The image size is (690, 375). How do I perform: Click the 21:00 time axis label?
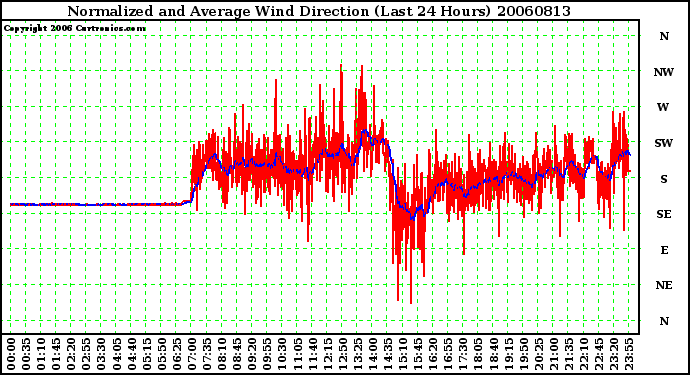point(554,354)
